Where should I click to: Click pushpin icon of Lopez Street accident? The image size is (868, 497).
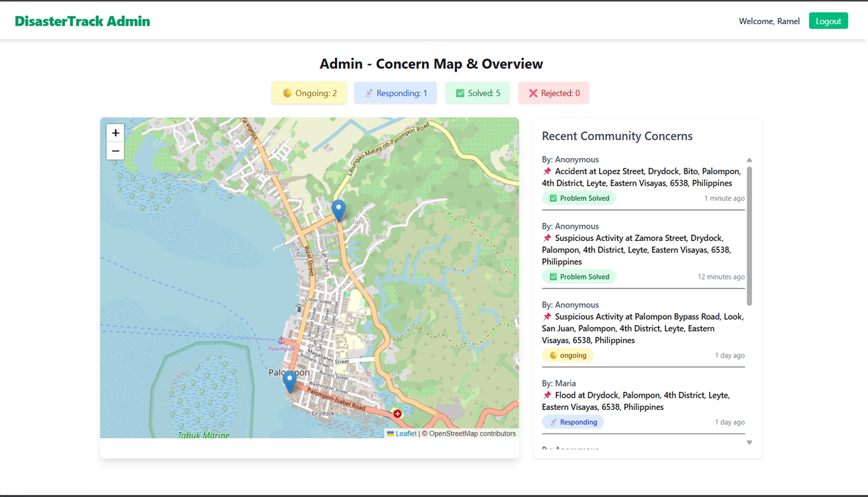click(x=547, y=171)
